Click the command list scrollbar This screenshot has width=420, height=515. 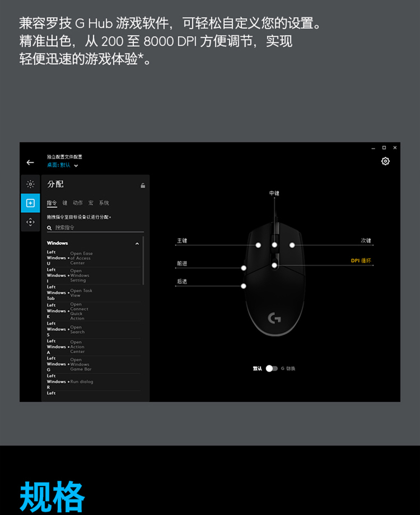click(143, 260)
